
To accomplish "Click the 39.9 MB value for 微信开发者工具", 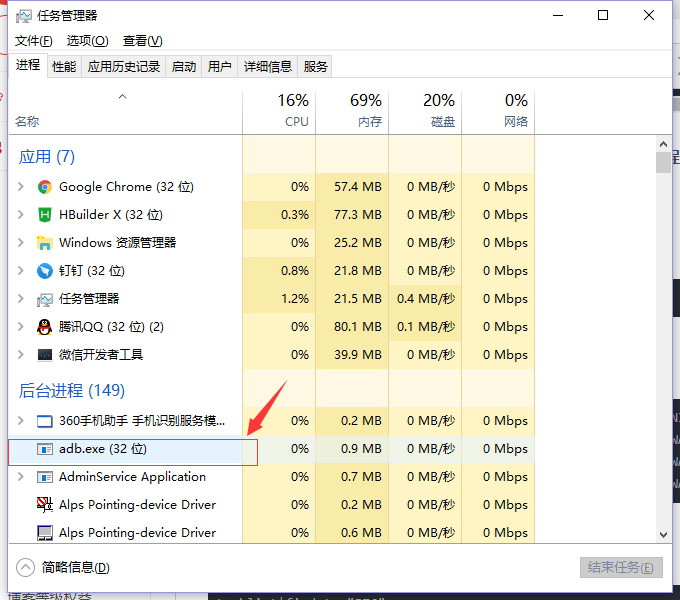I will coord(357,355).
